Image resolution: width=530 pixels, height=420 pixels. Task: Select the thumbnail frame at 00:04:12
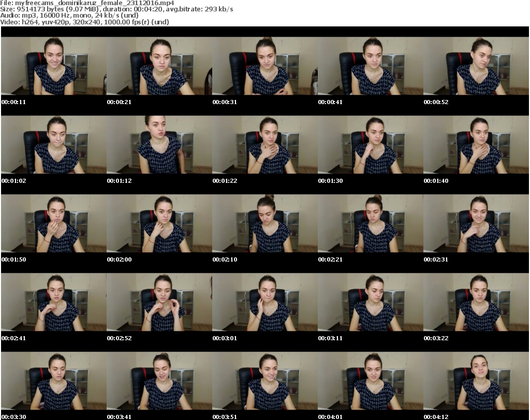[476, 381]
